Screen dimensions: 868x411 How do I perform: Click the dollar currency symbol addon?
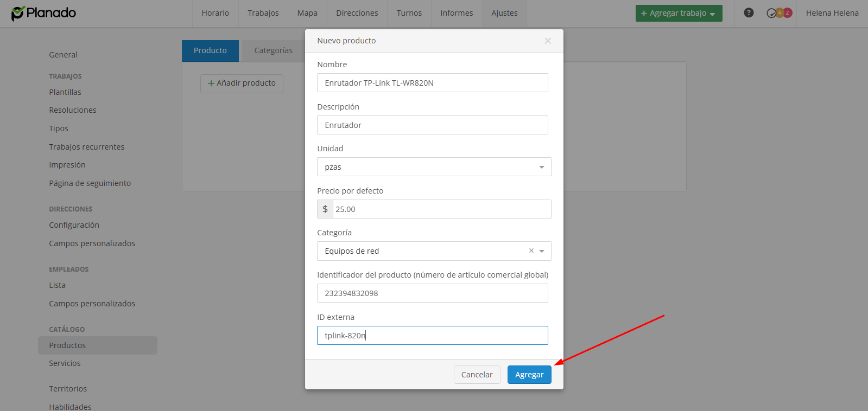(325, 209)
